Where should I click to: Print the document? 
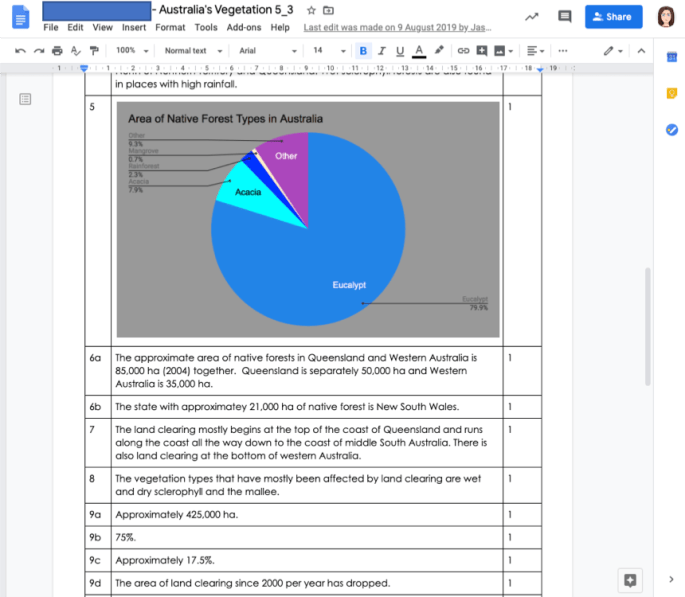[x=57, y=51]
